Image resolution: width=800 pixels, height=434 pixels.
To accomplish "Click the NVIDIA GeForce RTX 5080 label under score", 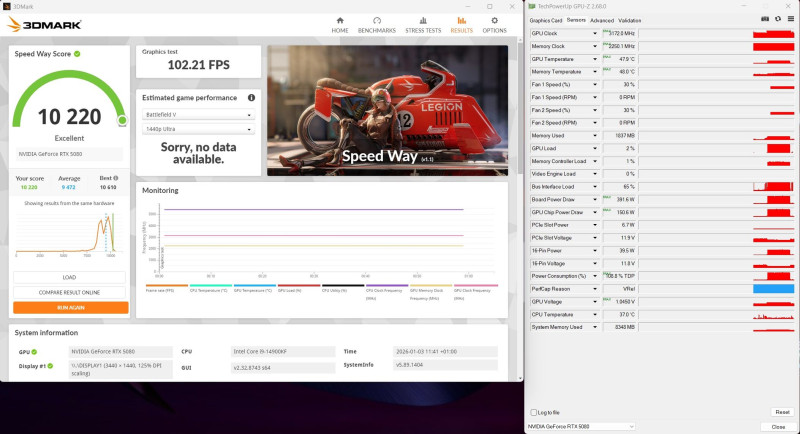I will 69,154.
